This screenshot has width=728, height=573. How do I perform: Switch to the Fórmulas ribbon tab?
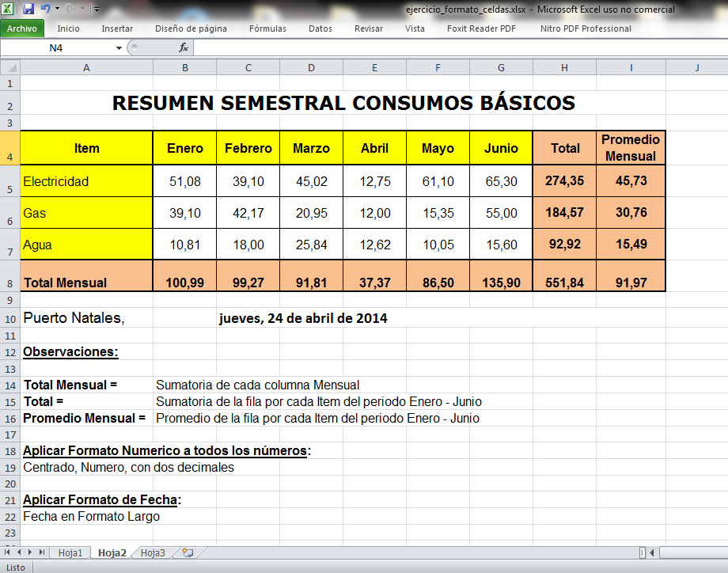coord(267,28)
